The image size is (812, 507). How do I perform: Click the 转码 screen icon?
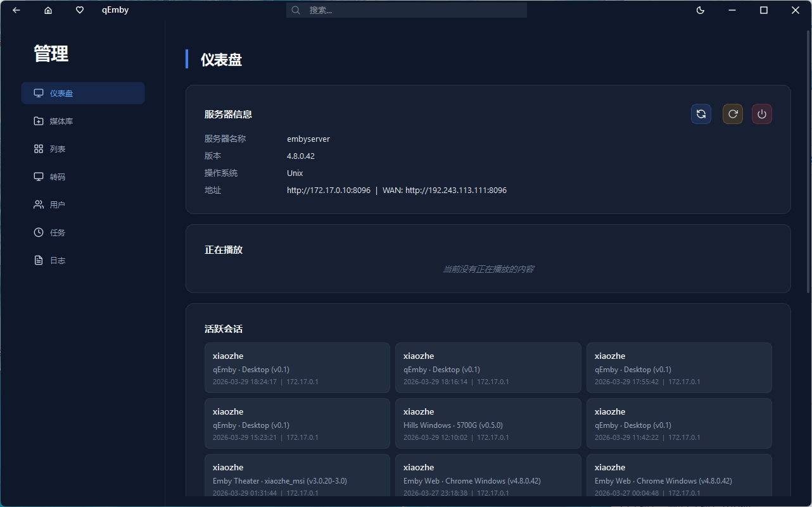[39, 177]
